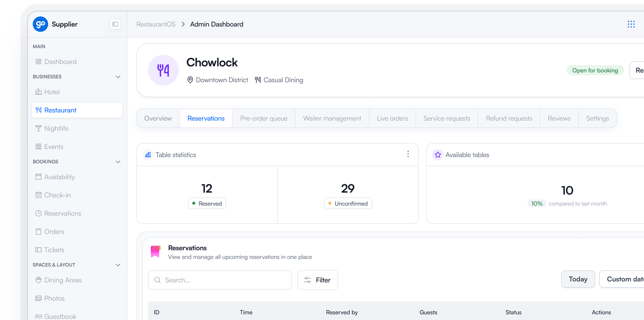Viewport: 644px width, 320px height.
Task: Click the location pin icon by Downtown District
Action: click(190, 80)
